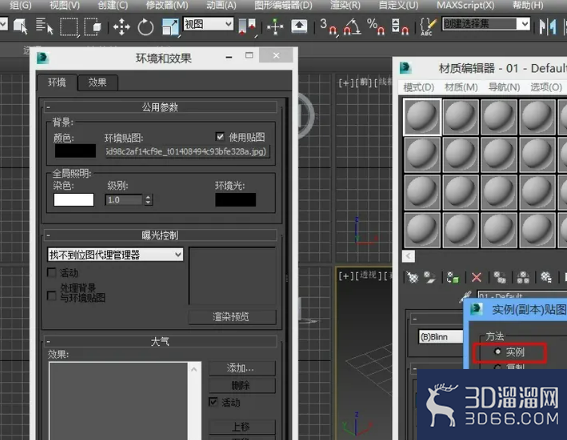
Task: Open Select by Name list tool
Action: [x=44, y=26]
